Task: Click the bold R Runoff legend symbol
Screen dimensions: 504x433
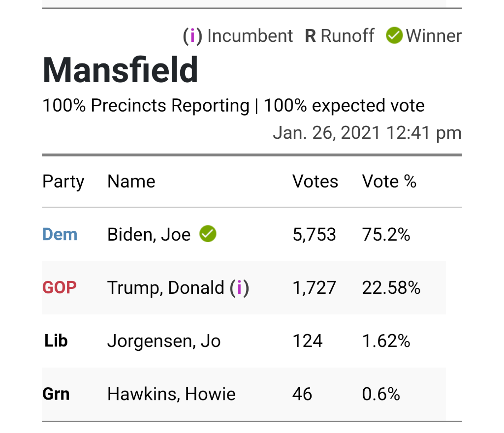Action: point(310,36)
